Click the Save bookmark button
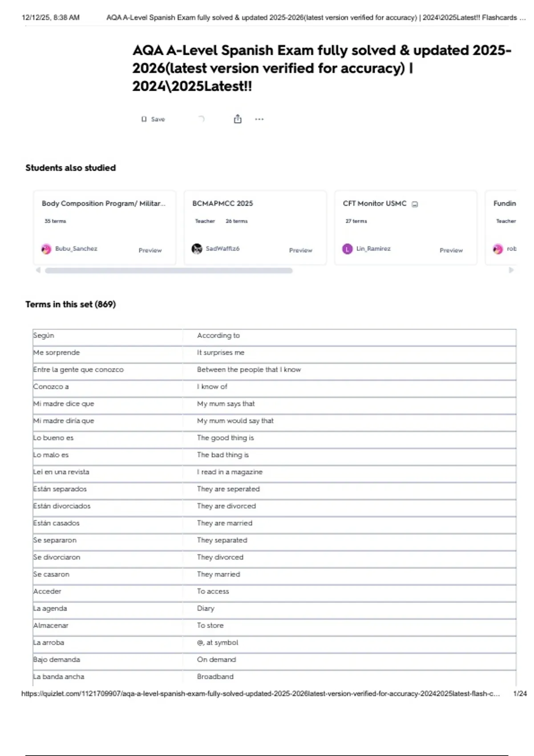 point(153,119)
